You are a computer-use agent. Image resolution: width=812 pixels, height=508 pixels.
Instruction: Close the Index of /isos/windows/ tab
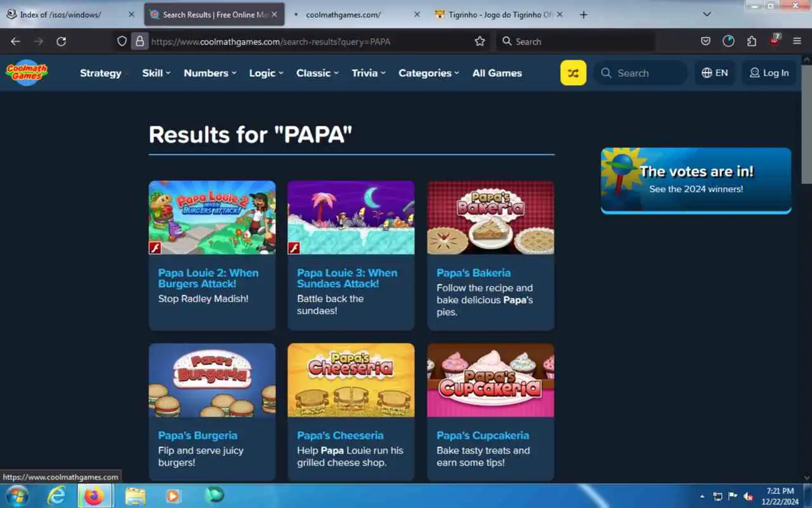131,15
